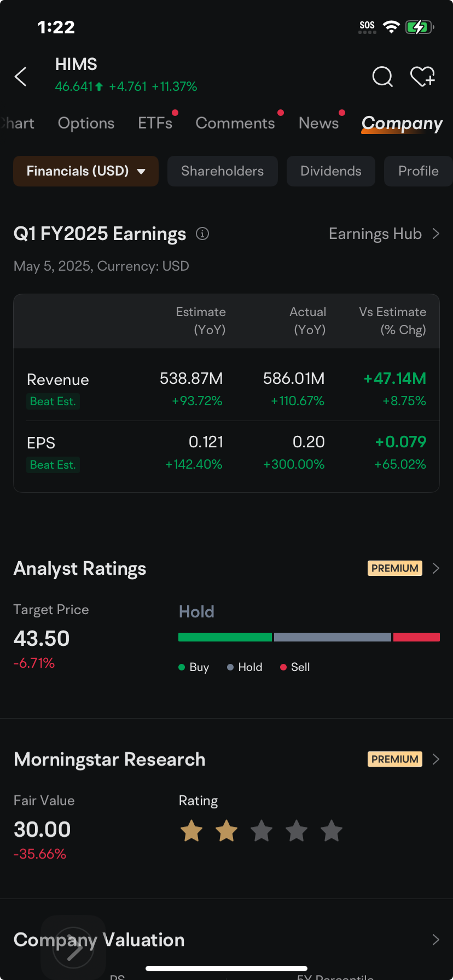Tap the Hold consensus rating label
The height and width of the screenshot is (980, 453).
(x=196, y=612)
